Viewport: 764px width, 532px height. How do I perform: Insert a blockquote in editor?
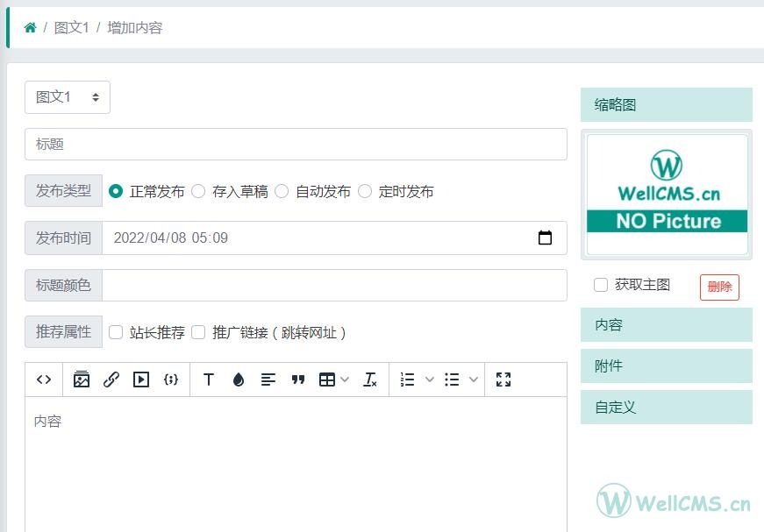(x=298, y=379)
